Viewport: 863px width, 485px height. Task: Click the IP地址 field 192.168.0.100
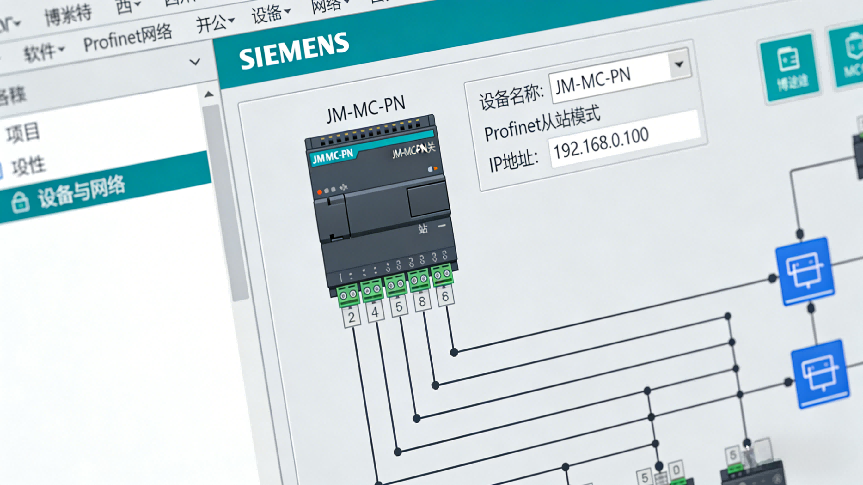click(x=624, y=139)
